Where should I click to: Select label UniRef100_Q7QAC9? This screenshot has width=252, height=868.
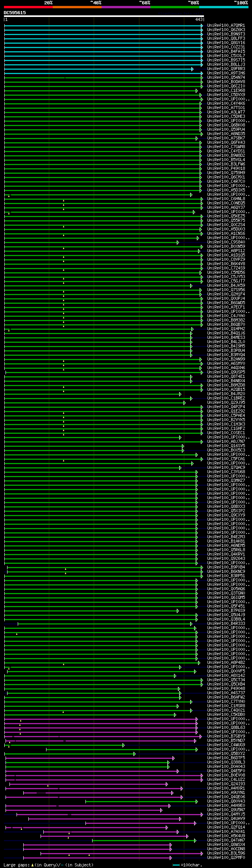[x=226, y=468]
